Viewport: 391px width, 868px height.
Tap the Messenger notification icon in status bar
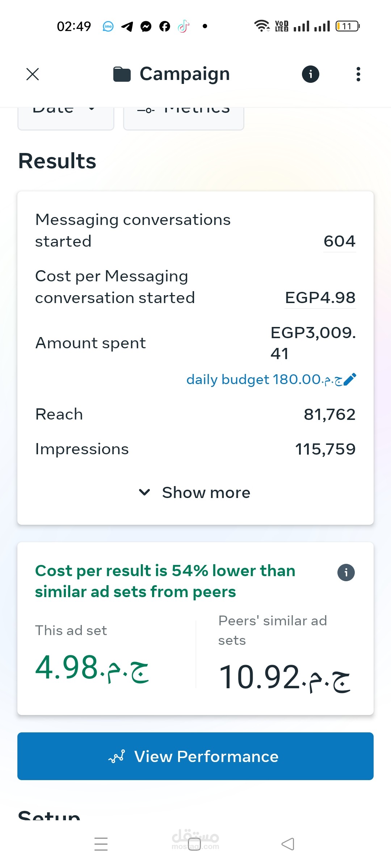point(146,26)
